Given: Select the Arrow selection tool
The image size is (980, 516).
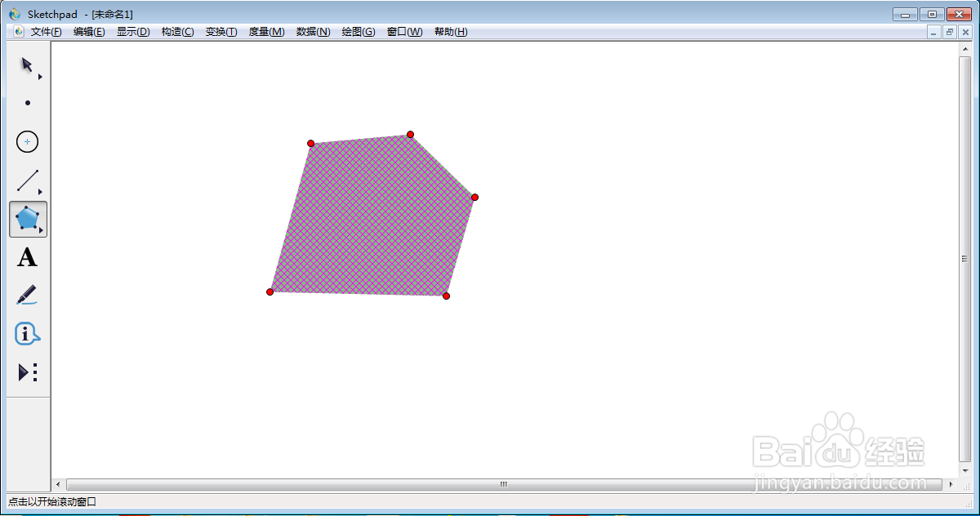Looking at the screenshot, I should point(27,65).
